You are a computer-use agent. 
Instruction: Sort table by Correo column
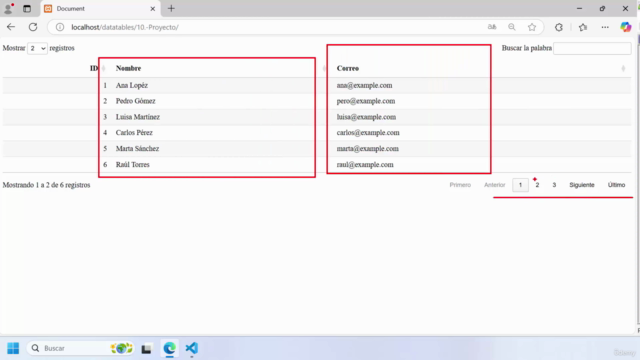348,68
